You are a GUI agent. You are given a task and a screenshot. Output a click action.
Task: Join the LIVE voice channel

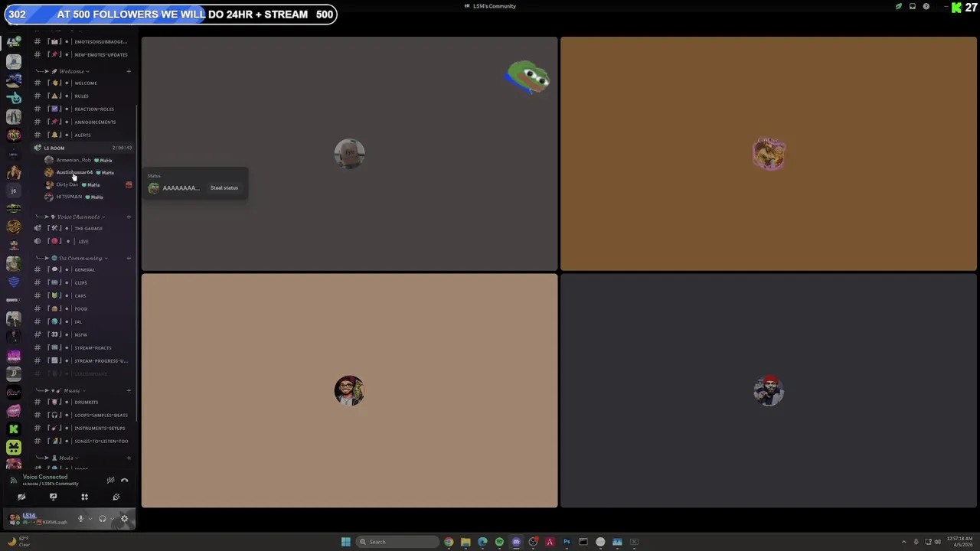(83, 241)
